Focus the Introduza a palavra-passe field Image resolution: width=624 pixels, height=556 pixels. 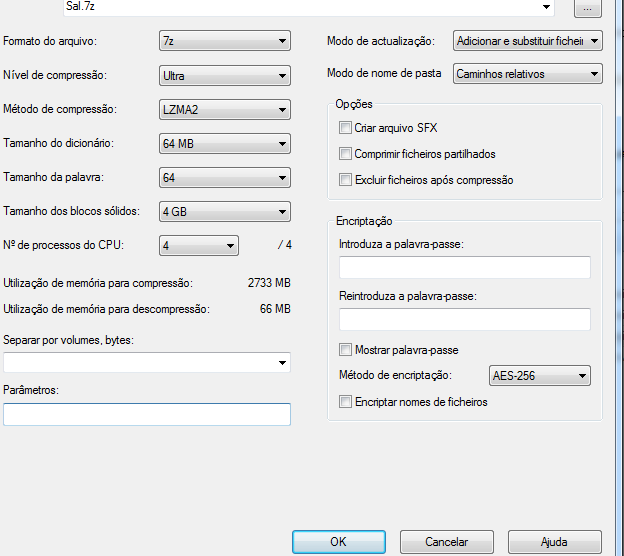pyautogui.click(x=464, y=267)
